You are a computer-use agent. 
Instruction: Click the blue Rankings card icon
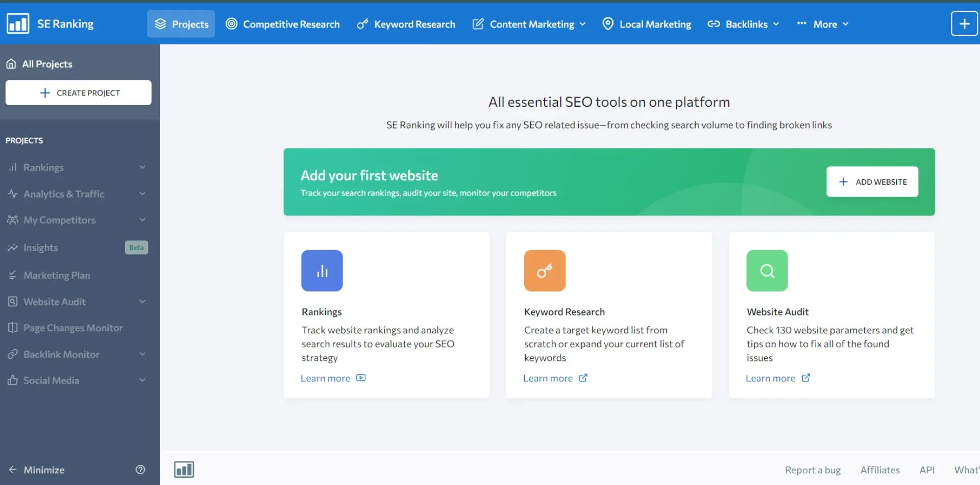[x=322, y=271]
